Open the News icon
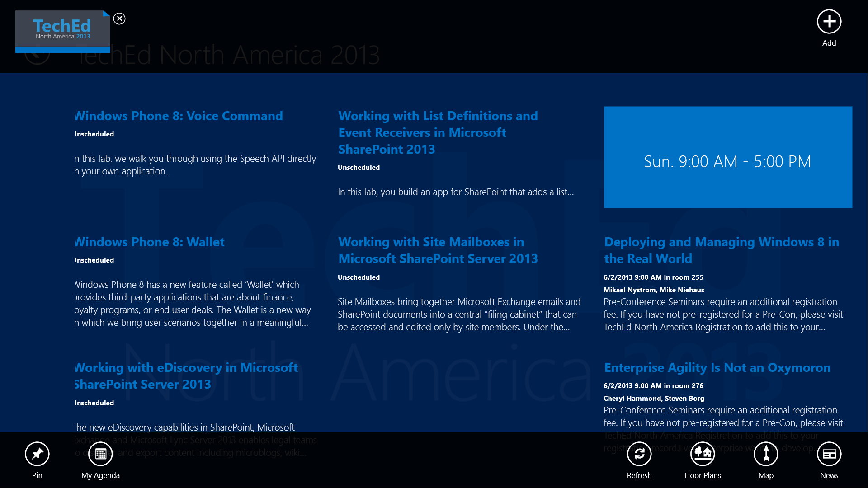The height and width of the screenshot is (488, 868). (x=829, y=454)
